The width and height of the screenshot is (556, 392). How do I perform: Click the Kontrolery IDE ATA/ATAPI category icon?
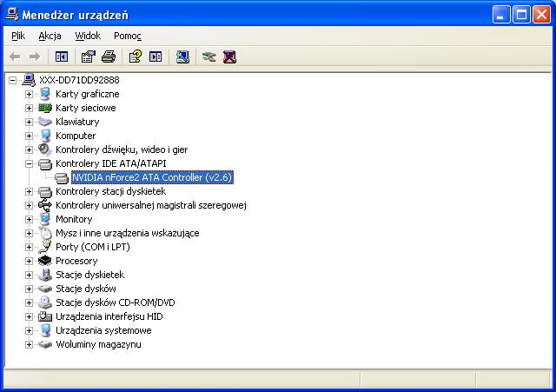[x=45, y=163]
